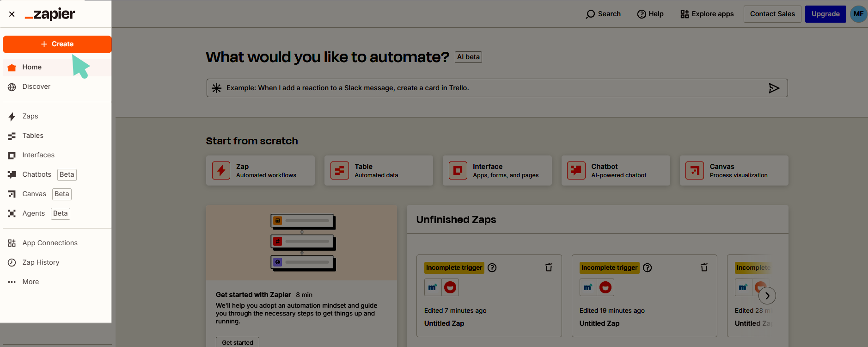Close the sidebar with the X icon

point(12,14)
